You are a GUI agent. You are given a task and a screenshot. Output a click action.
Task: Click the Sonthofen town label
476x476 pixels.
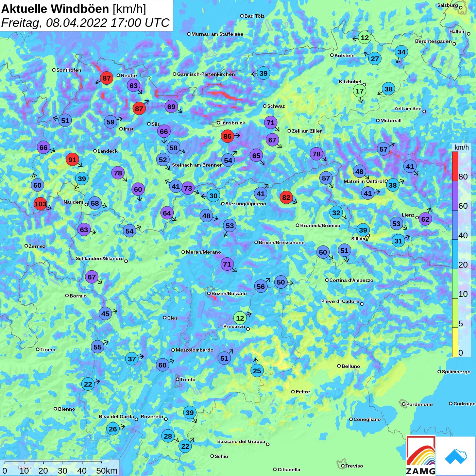[69, 70]
